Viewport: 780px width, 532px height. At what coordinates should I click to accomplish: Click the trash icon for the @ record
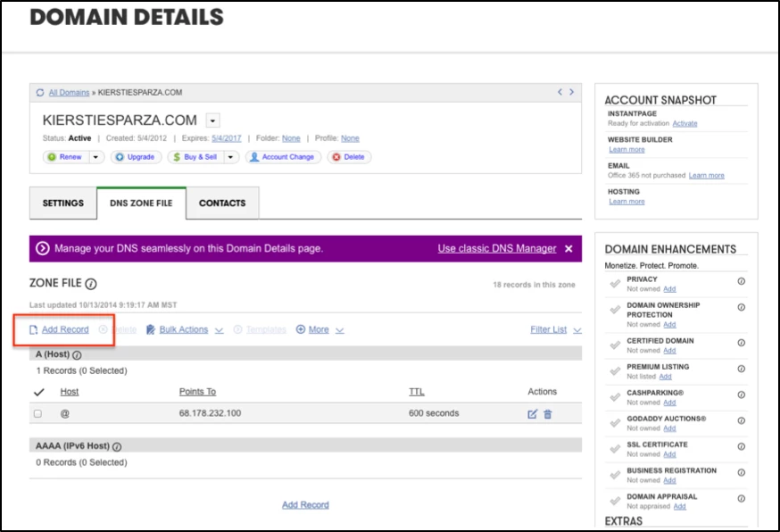pos(548,413)
